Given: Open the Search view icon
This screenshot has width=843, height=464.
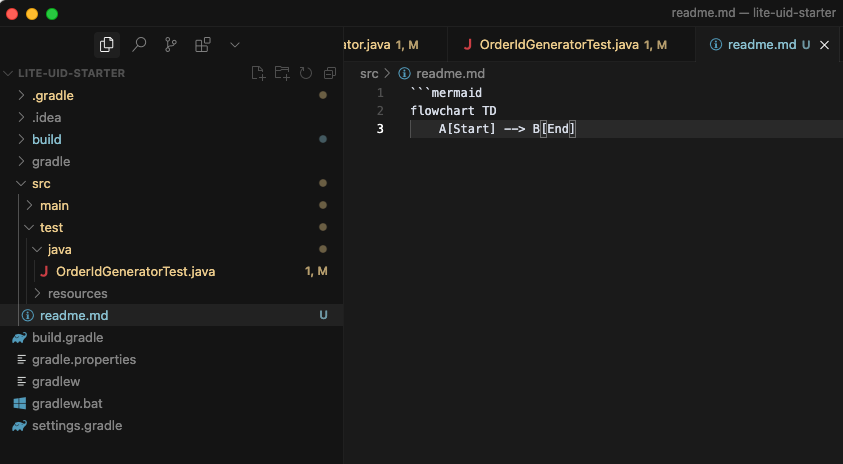Looking at the screenshot, I should [x=139, y=45].
